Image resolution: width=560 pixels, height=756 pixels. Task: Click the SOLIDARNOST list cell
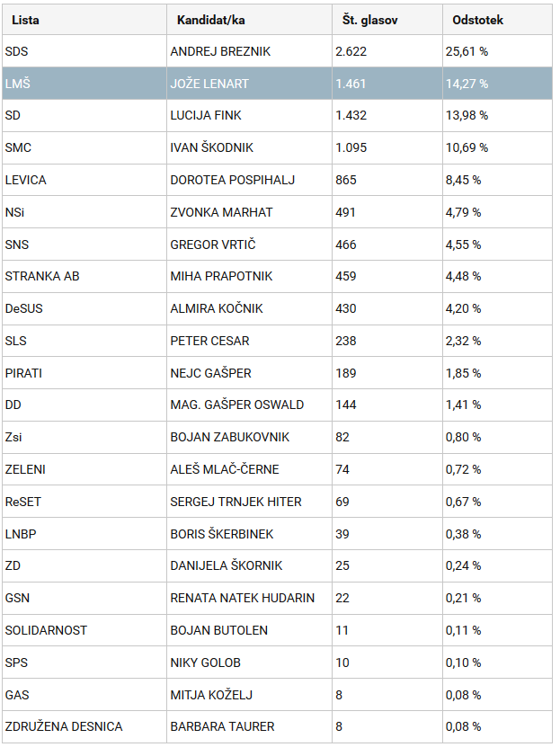click(84, 630)
